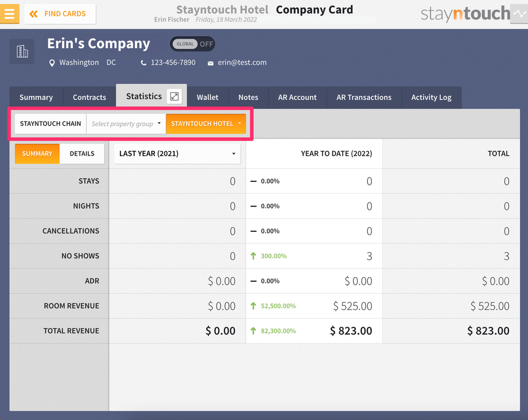Click the Room Revenue row label

(x=71, y=306)
